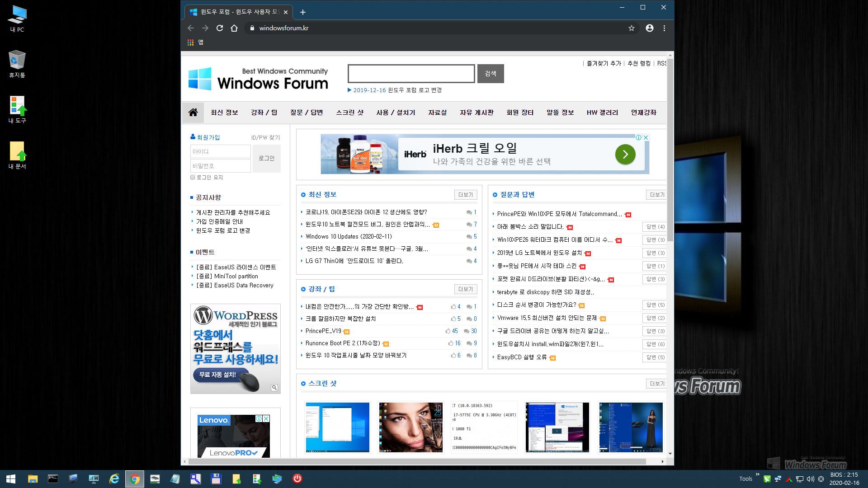868x488 pixels.
Task: Open the 내 문서 desktop icon
Action: pyautogui.click(x=17, y=155)
